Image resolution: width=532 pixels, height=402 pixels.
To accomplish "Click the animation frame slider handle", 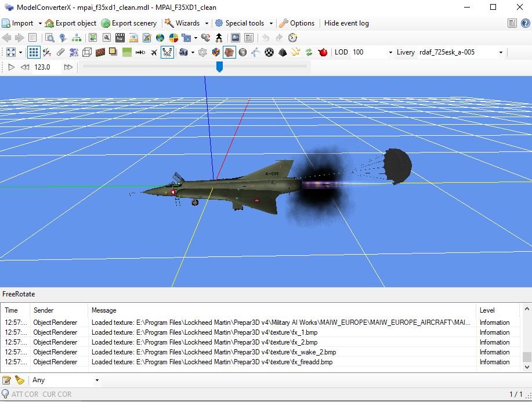I will click(219, 67).
